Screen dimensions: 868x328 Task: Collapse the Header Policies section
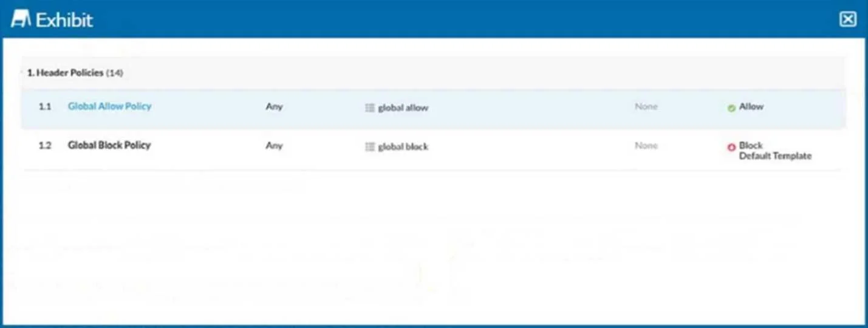tap(75, 73)
